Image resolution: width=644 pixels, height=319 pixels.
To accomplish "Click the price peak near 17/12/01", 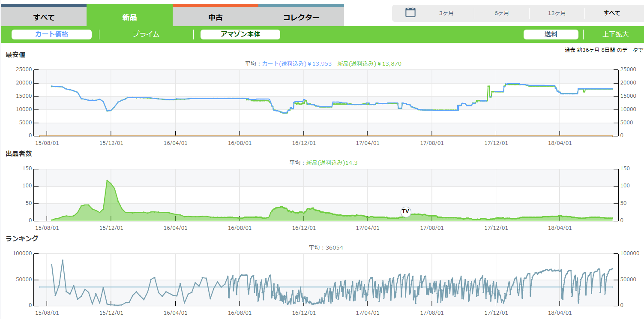I will pyautogui.click(x=488, y=87).
